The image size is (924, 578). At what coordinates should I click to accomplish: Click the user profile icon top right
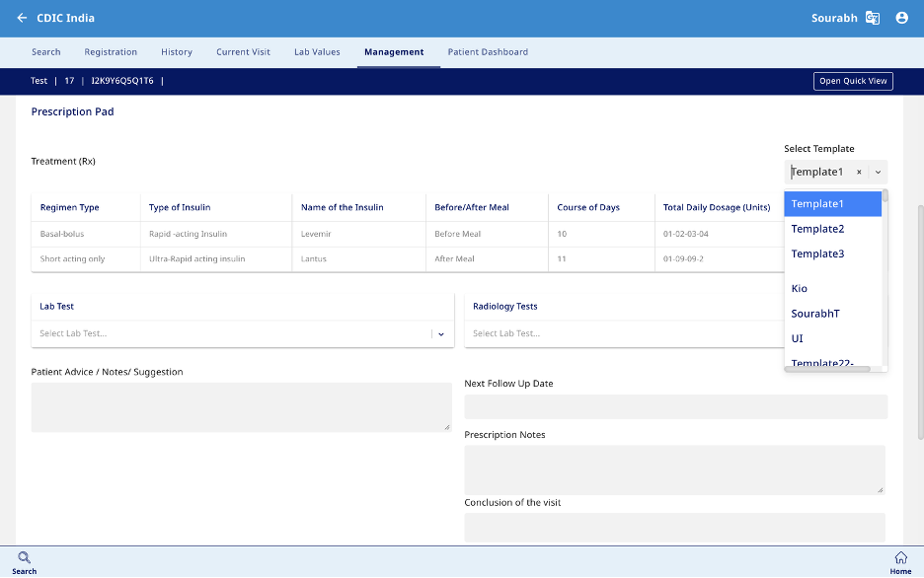pyautogui.click(x=901, y=17)
